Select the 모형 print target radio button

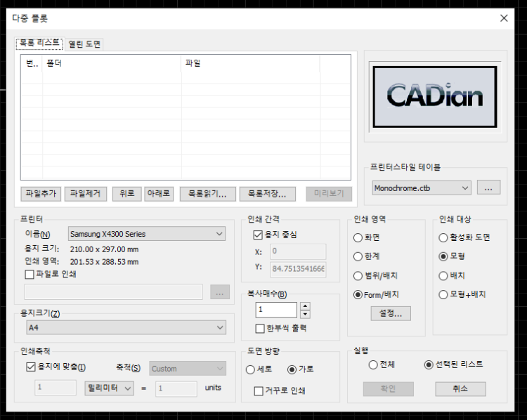[443, 256]
